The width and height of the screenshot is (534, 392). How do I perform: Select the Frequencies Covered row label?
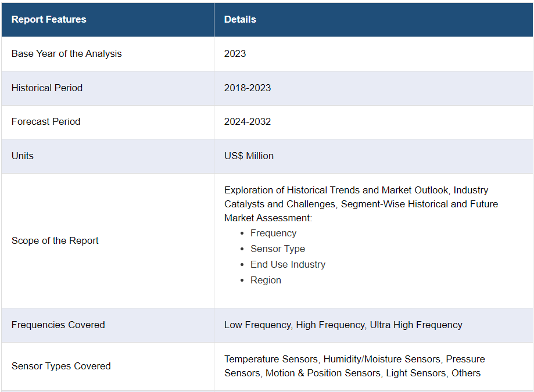[58, 325]
